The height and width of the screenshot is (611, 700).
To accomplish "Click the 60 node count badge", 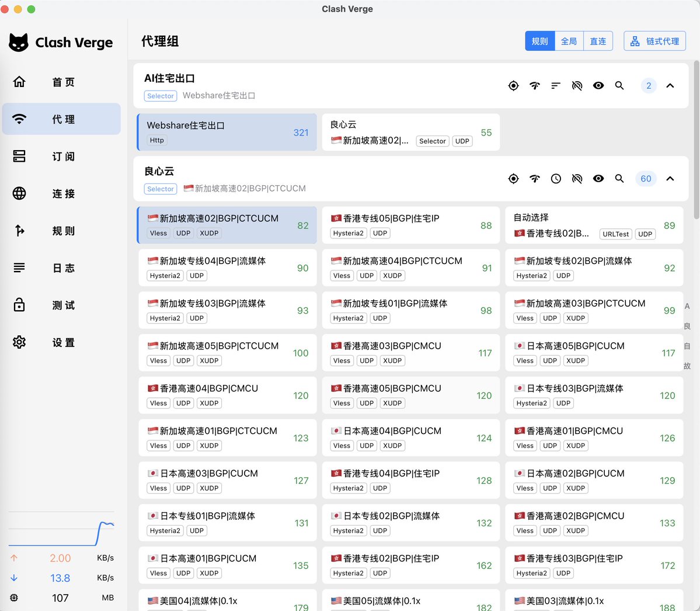I will pos(646,179).
